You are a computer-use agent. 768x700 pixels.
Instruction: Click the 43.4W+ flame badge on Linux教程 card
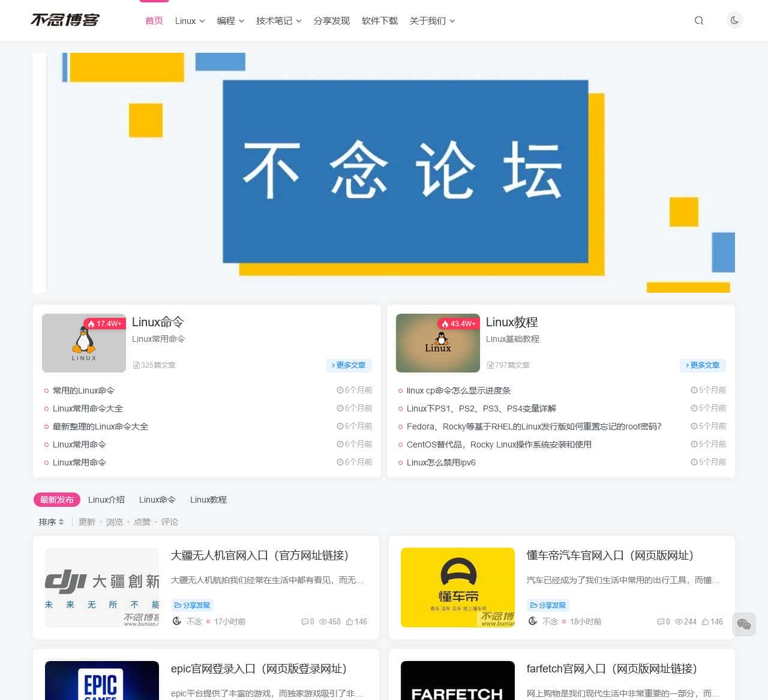(458, 323)
